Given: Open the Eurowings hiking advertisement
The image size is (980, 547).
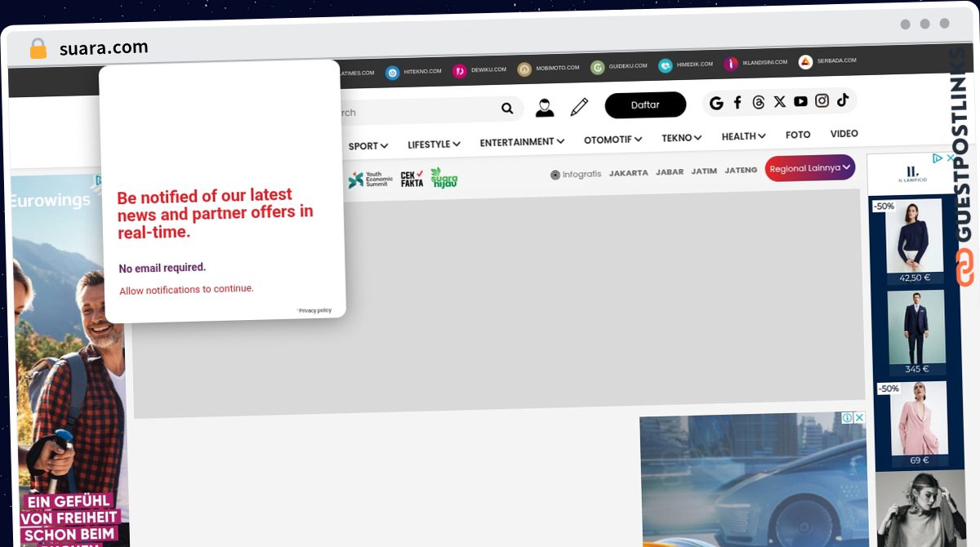Looking at the screenshot, I should point(69,359).
